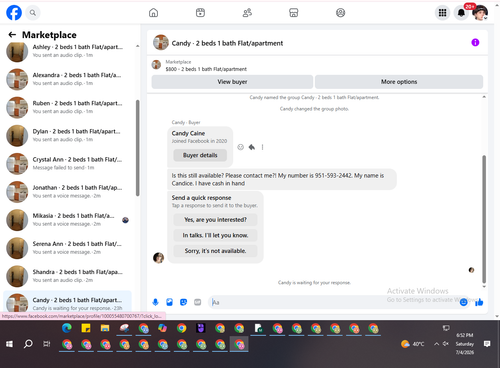The height and width of the screenshot is (368, 500).
Task: Click Candy chat header title
Action: tap(227, 43)
